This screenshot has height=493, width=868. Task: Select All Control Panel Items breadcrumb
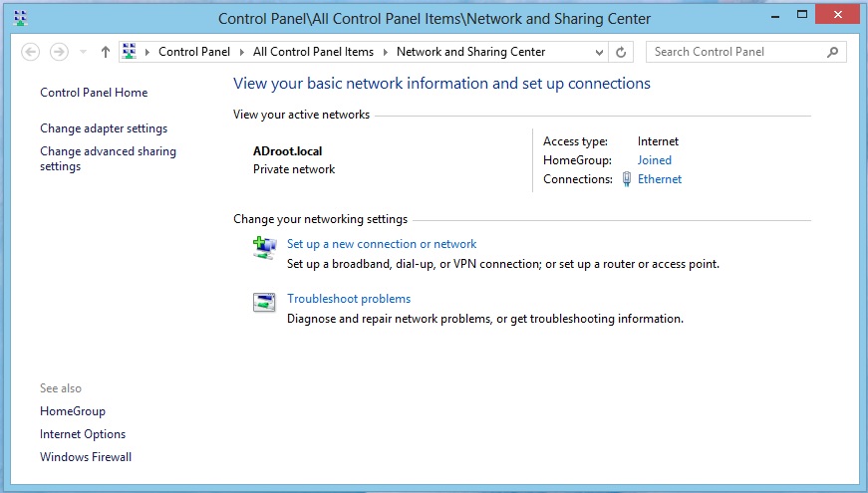313,52
